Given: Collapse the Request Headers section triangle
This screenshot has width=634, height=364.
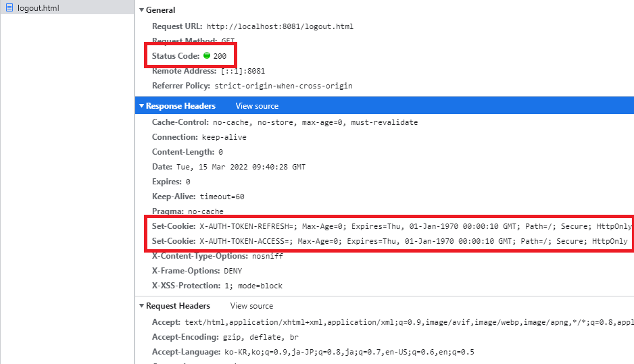Looking at the screenshot, I should (x=141, y=306).
